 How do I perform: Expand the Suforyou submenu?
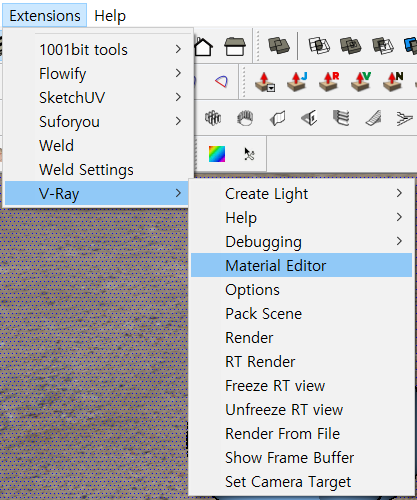(99, 122)
